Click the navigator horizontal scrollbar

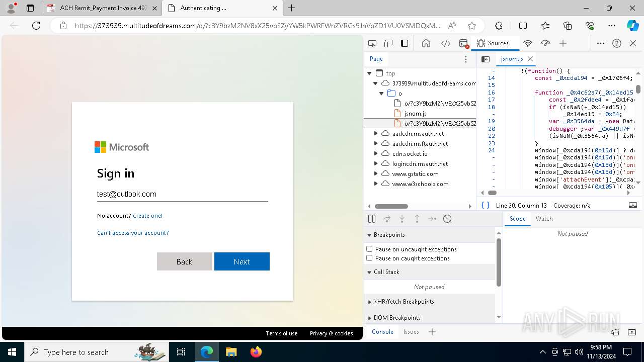(391, 206)
